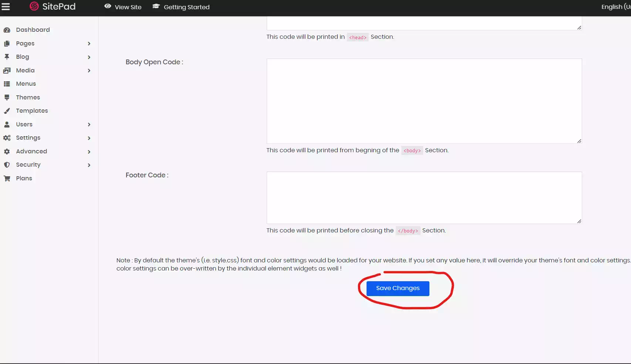The height and width of the screenshot is (364, 631).
Task: Expand the Pages submenu chevron
Action: click(x=89, y=44)
